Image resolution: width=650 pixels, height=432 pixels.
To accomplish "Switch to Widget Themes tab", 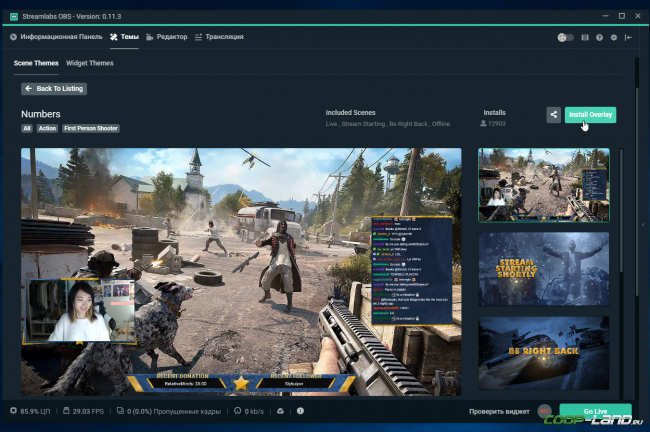I will 90,63.
